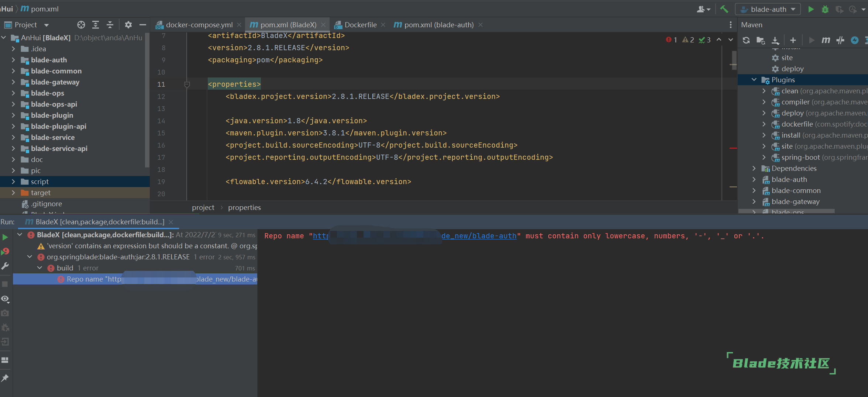The width and height of the screenshot is (868, 397).
Task: Start debugging with the green bug icon
Action: [x=825, y=9]
